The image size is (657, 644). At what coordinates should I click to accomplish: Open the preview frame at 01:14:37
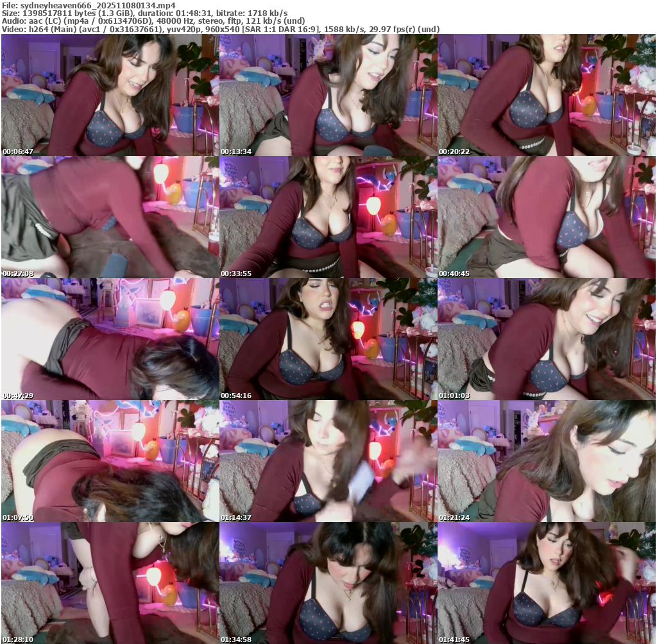point(328,461)
